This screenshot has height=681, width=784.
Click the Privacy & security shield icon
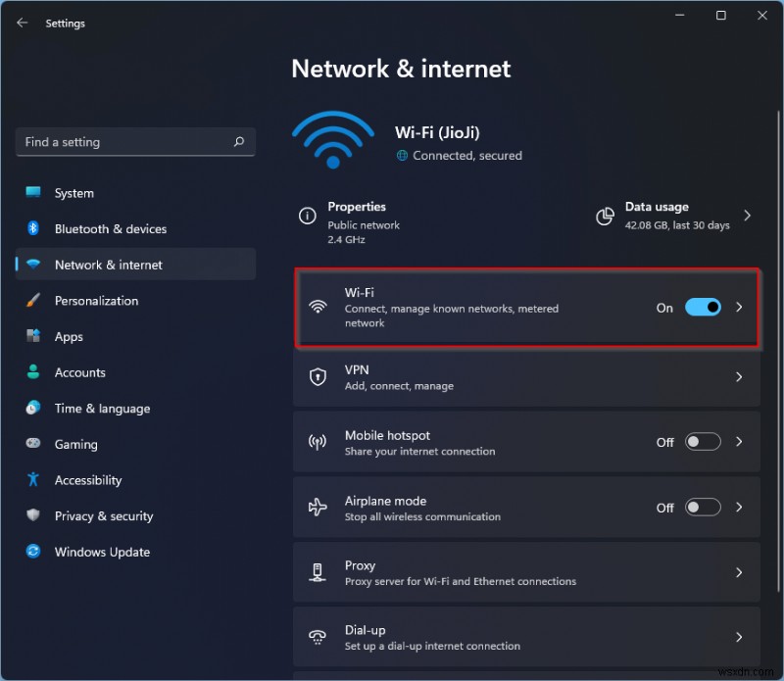click(x=33, y=516)
